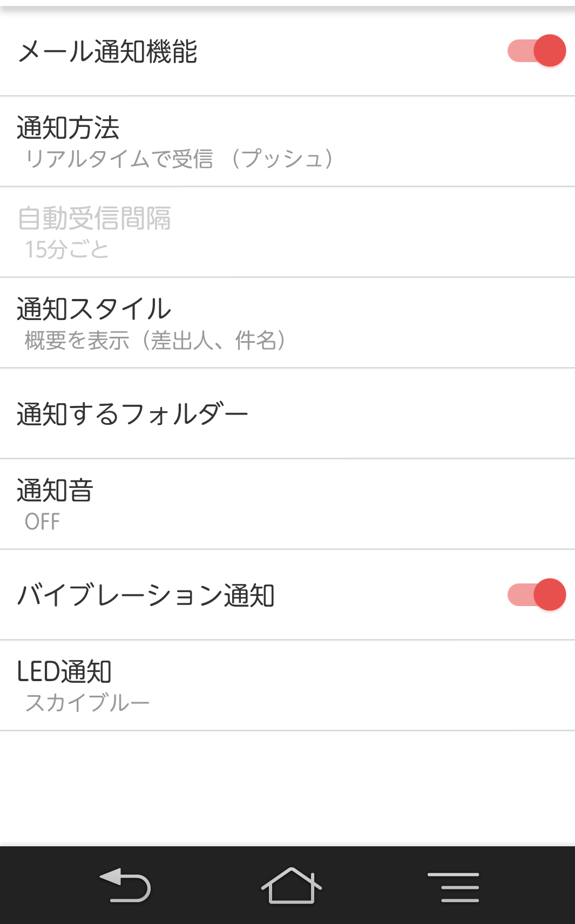Tap the 通知方法 heading text
This screenshot has height=924, width=575.
coord(68,128)
